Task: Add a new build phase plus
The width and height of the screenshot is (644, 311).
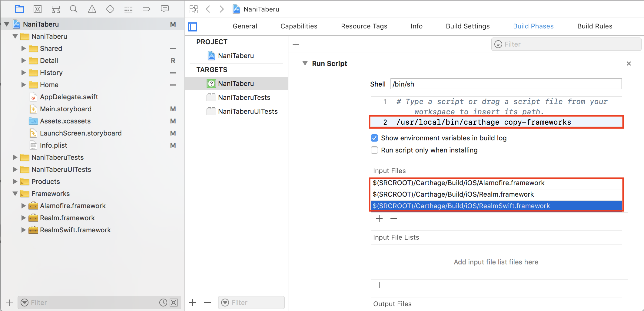Action: 296,44
